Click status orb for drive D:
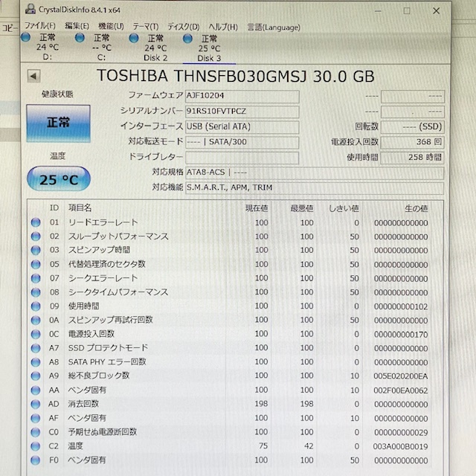Screen dimensions: 476x476 point(26,37)
